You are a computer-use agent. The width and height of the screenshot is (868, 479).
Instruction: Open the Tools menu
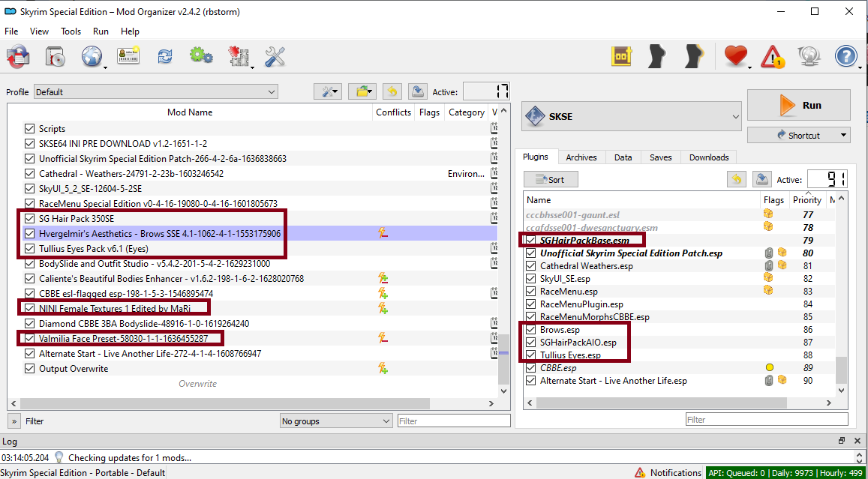[71, 31]
